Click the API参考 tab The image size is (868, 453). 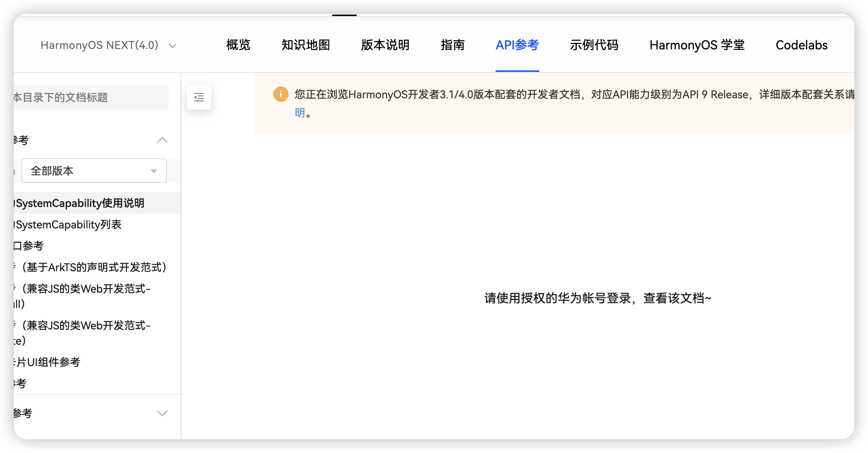[517, 45]
